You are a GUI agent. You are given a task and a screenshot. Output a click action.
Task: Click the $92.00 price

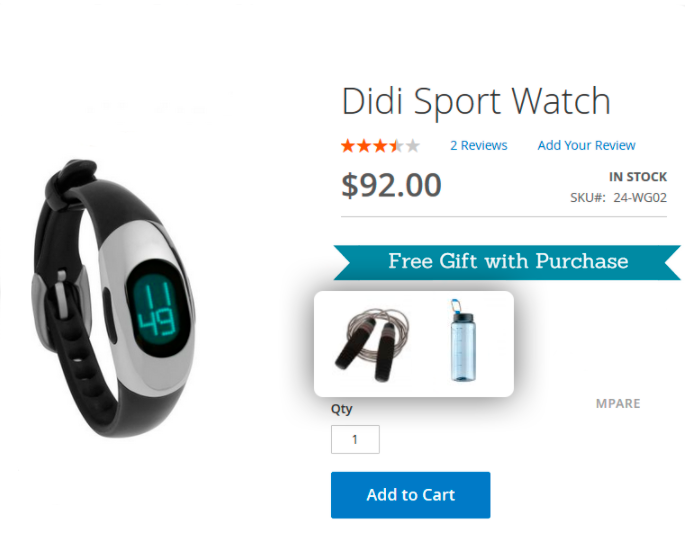(391, 185)
